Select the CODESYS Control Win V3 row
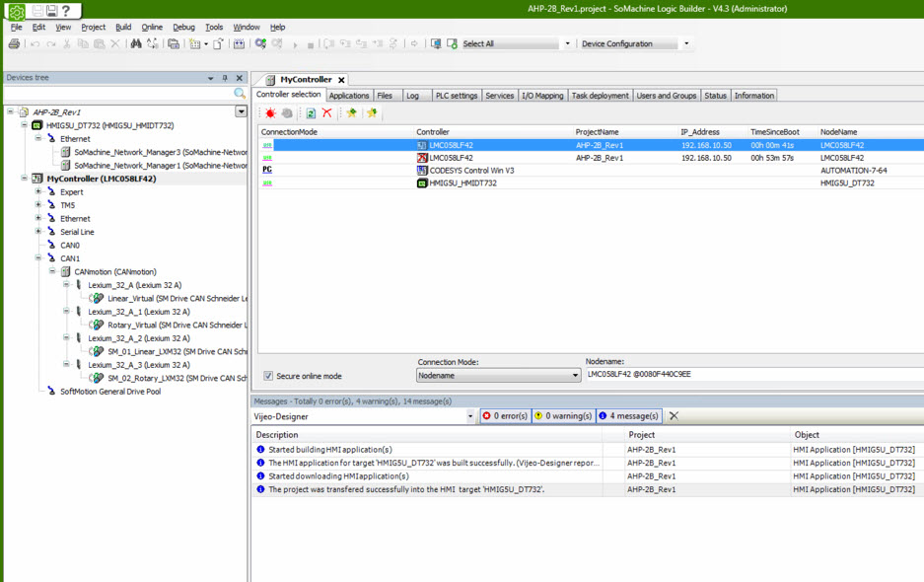Image resolution: width=924 pixels, height=582 pixels. tap(591, 171)
